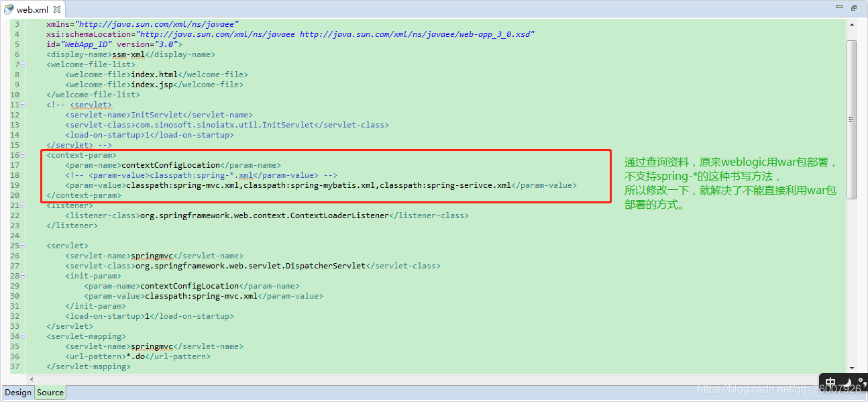Click param-name contextConfigLocation on line 29
This screenshot has height=402, width=868.
tap(191, 286)
